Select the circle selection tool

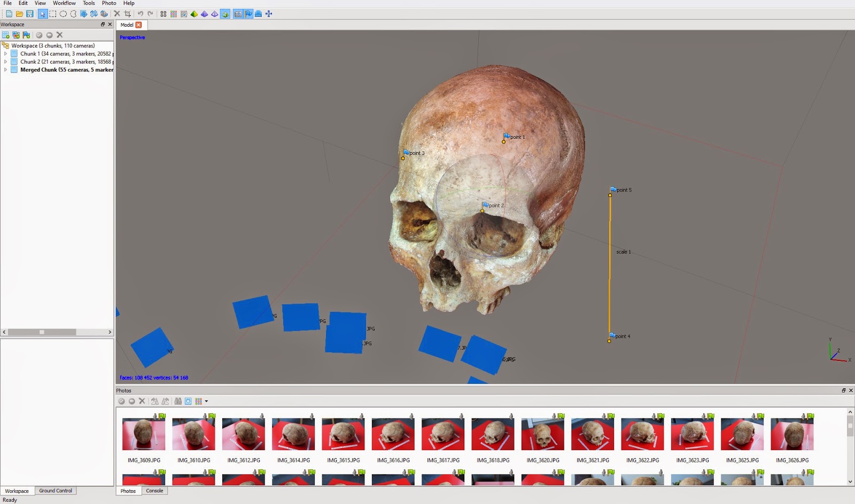coord(63,14)
